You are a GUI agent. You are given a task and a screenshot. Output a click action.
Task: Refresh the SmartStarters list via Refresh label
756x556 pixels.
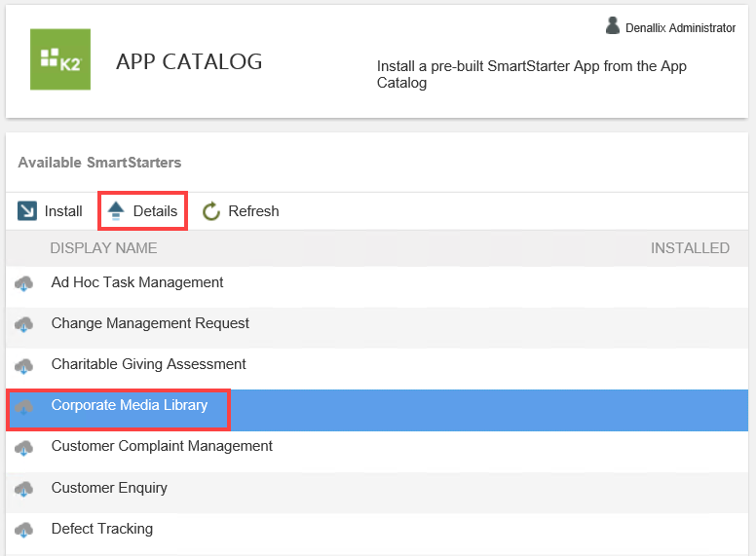253,211
